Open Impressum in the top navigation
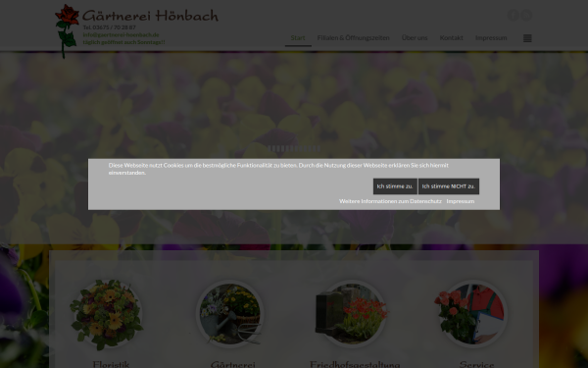This screenshot has height=368, width=588. 491,38
